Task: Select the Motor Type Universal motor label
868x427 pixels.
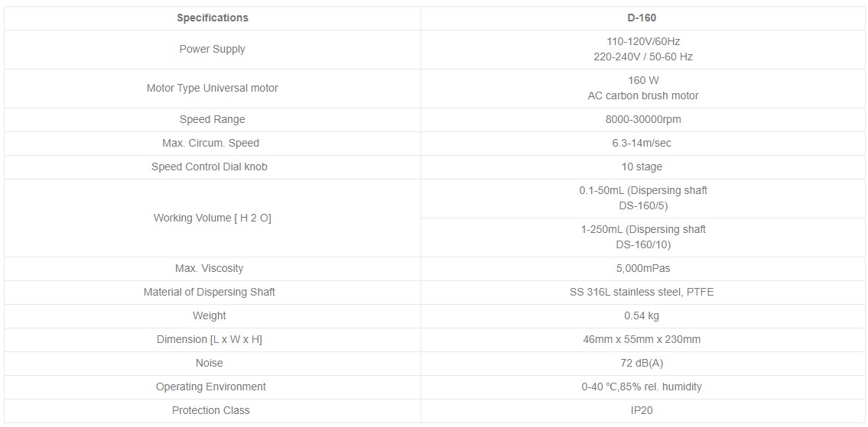Action: tap(212, 88)
